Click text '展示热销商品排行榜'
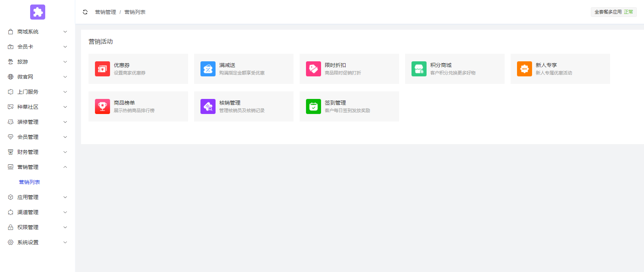Image resolution: width=644 pixels, height=272 pixels. (134, 111)
